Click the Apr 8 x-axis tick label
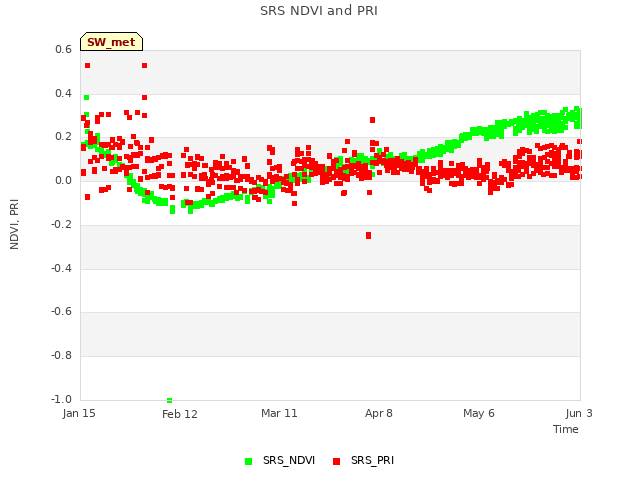Viewport: 640px width, 480px height. pyautogui.click(x=379, y=413)
